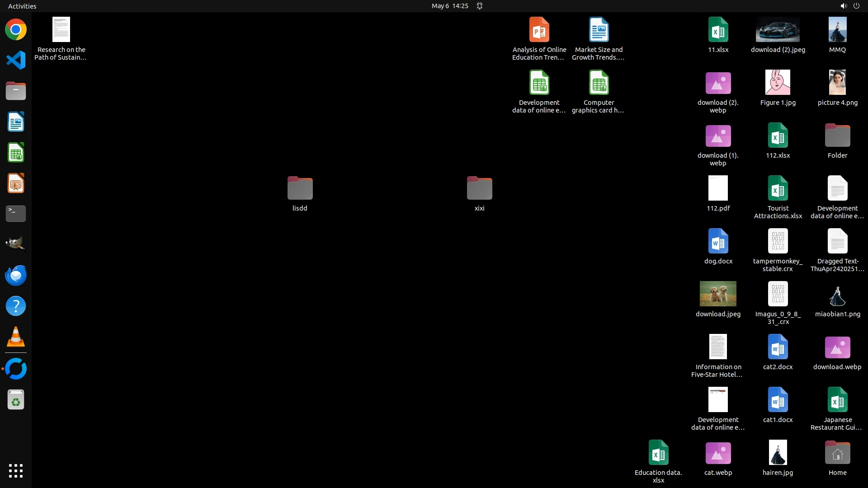Click the Show Applications grid button
The height and width of the screenshot is (488, 868).
pyautogui.click(x=16, y=471)
